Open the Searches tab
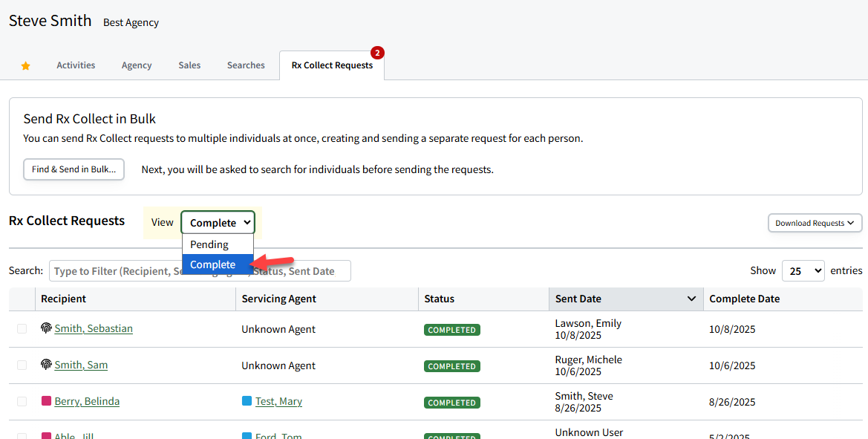 245,65
